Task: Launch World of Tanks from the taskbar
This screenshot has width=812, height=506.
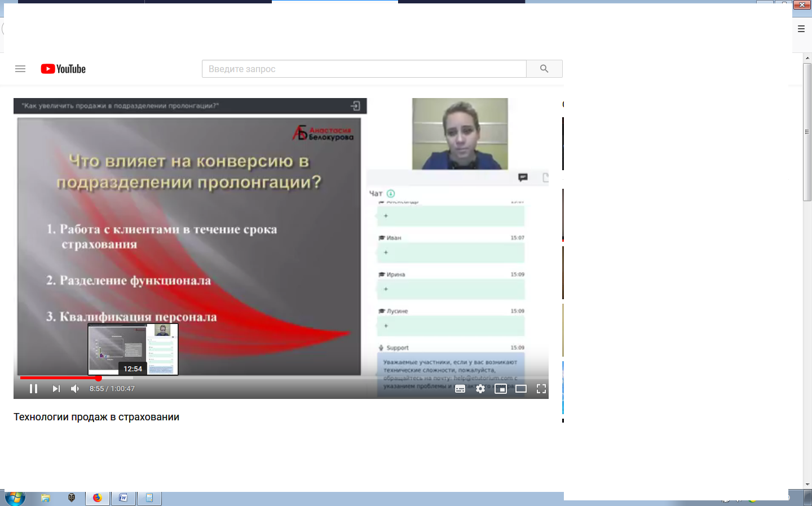Action: coord(72,498)
